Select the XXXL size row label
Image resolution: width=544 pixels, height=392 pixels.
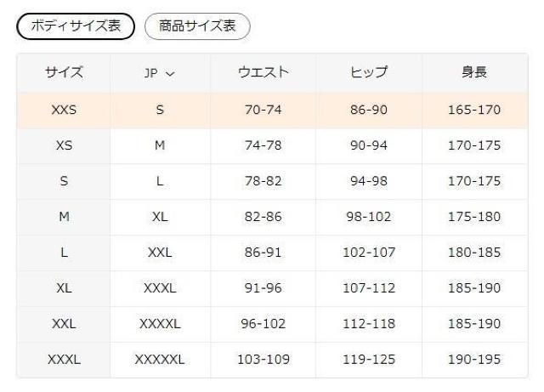(64, 360)
